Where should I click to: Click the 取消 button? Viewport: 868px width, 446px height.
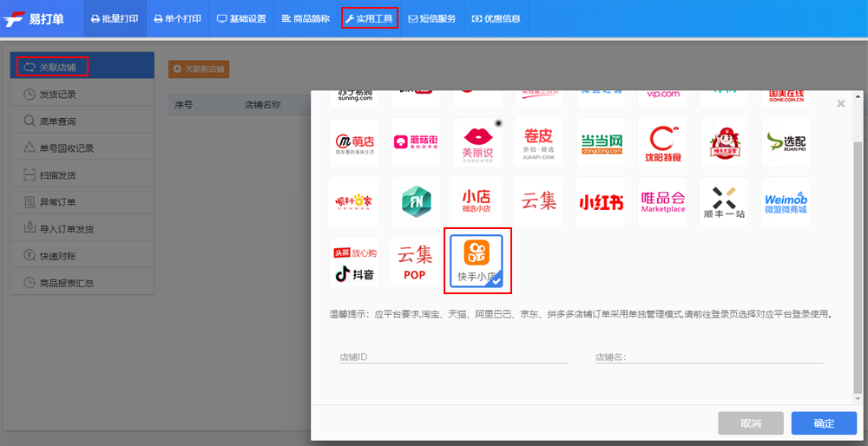pos(751,423)
